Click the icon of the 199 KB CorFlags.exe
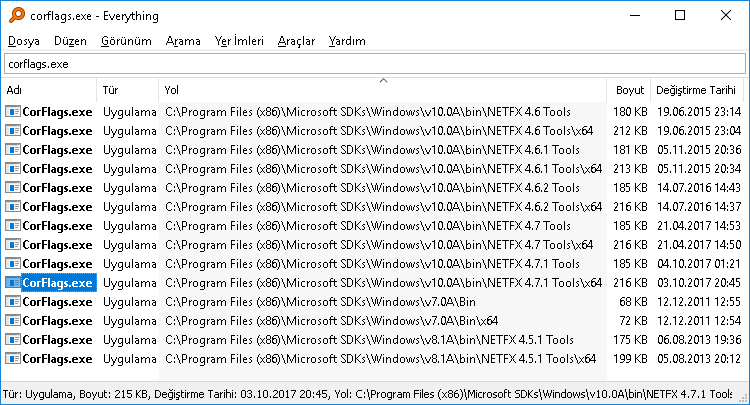Image resolution: width=750 pixels, height=405 pixels. (x=13, y=359)
